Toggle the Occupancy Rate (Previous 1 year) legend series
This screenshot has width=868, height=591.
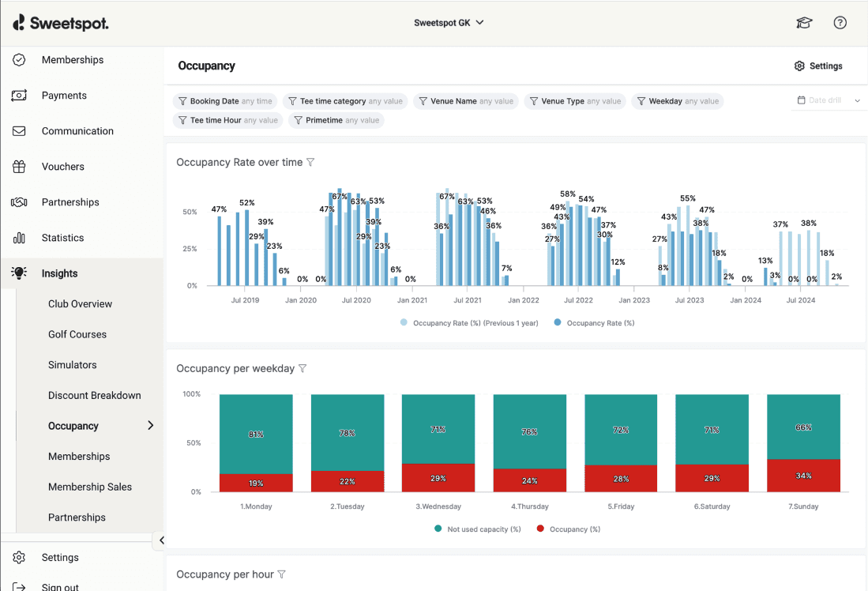[469, 323]
